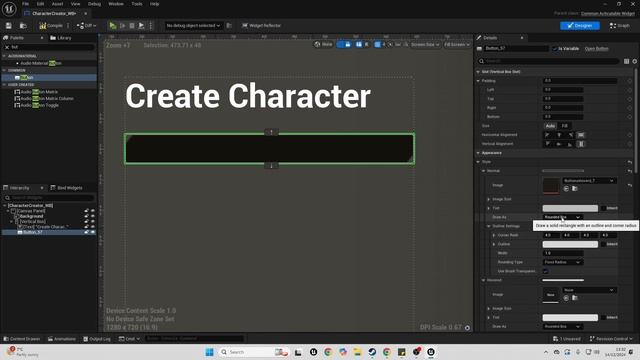Switch to Designer mode
640x360 pixels.
pyautogui.click(x=580, y=25)
